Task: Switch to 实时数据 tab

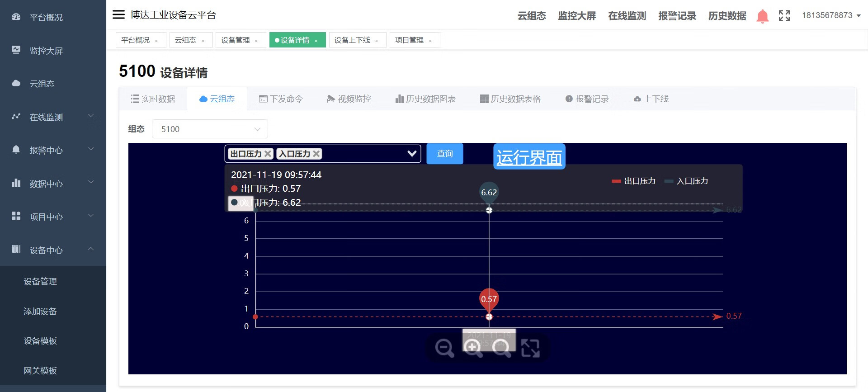Action: [x=153, y=99]
